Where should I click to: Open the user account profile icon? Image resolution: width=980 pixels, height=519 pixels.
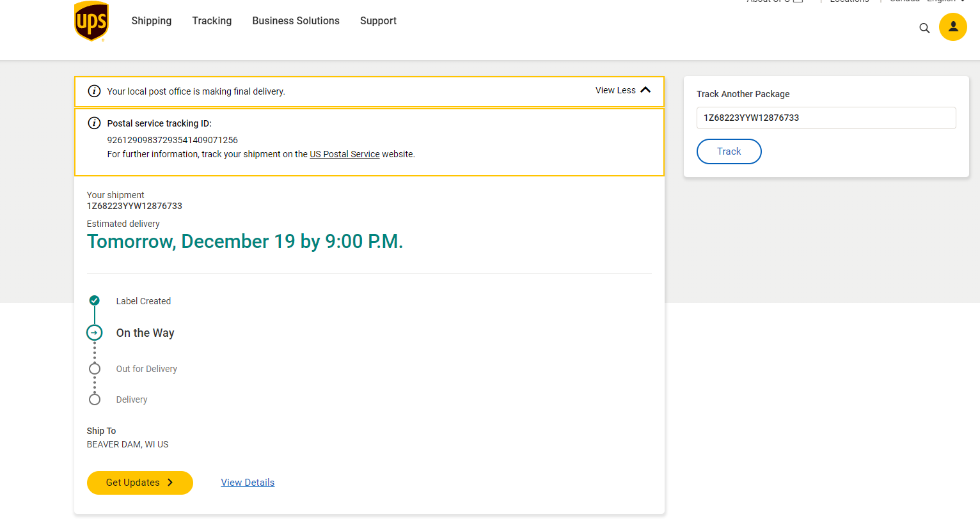pos(952,27)
